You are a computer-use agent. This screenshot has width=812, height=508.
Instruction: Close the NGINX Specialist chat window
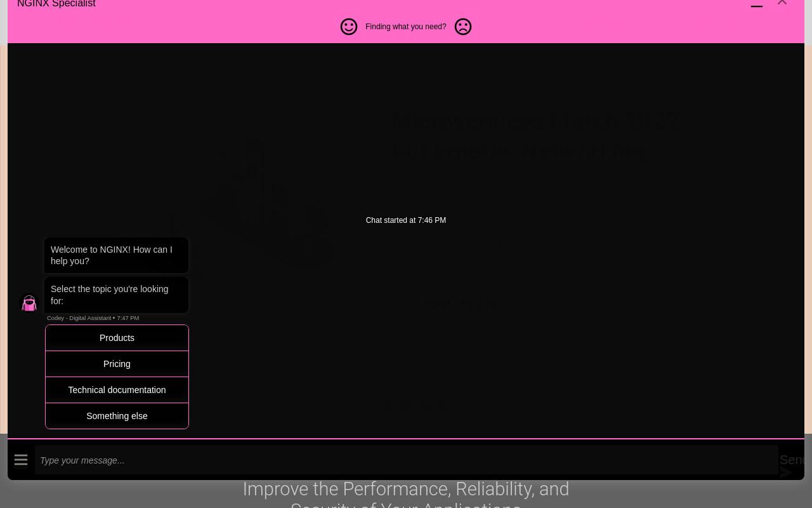(x=782, y=3)
